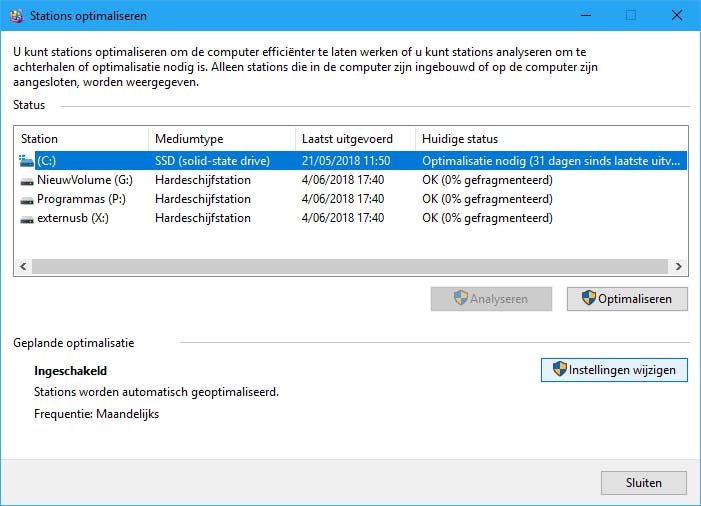Select the NieuwVolume (G:) row label
Image resolution: width=701 pixels, height=506 pixels.
[85, 180]
